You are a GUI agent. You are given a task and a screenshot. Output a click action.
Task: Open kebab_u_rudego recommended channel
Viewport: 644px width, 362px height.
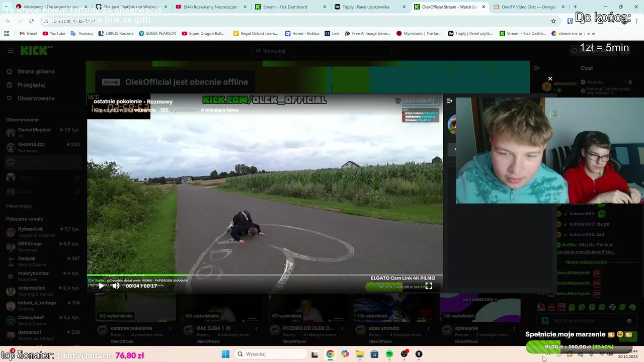(x=43, y=305)
